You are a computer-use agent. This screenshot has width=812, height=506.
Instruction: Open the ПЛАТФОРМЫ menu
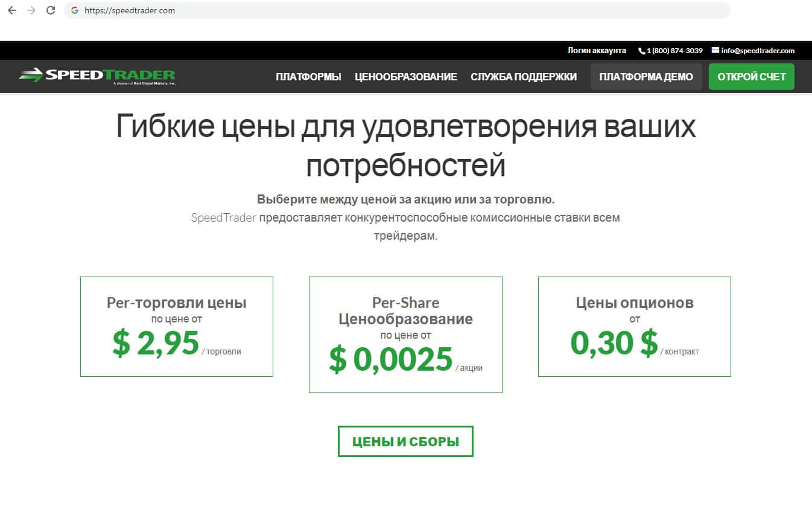(x=308, y=77)
